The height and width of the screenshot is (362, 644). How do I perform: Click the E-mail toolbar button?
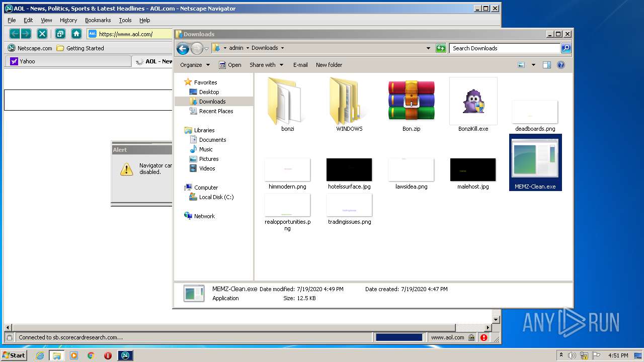[x=300, y=65]
